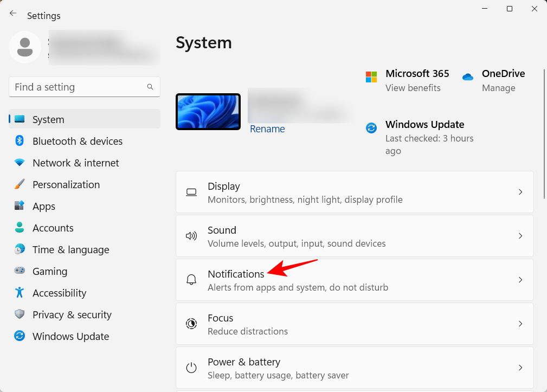Expand the Sound settings row chevron
The height and width of the screenshot is (392, 547).
click(x=520, y=236)
